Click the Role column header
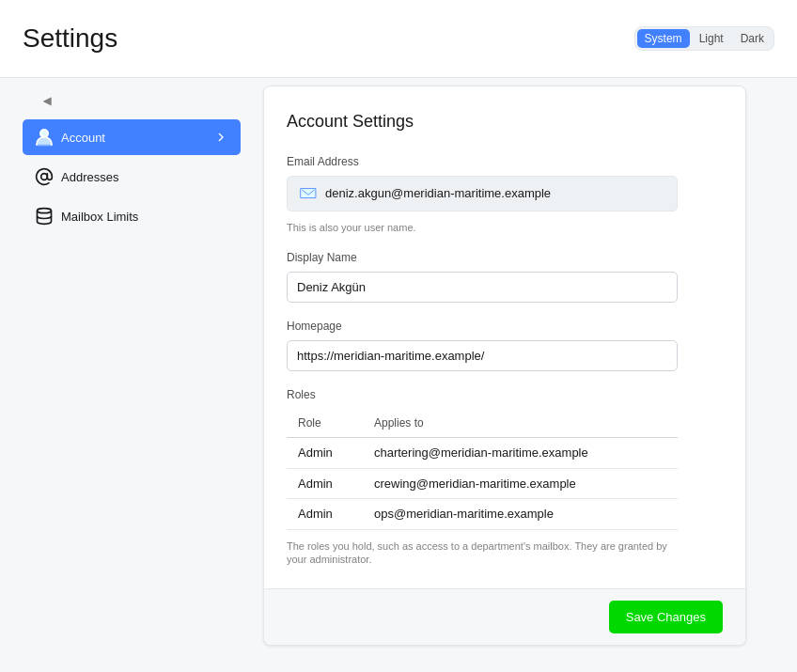The width and height of the screenshot is (797, 672). pyautogui.click(x=309, y=423)
